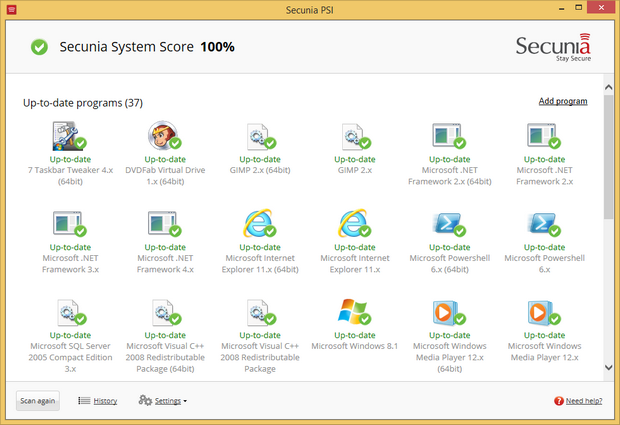Viewport: 620px width, 425px height.
Task: Click the Settings gears icon
Action: click(145, 400)
